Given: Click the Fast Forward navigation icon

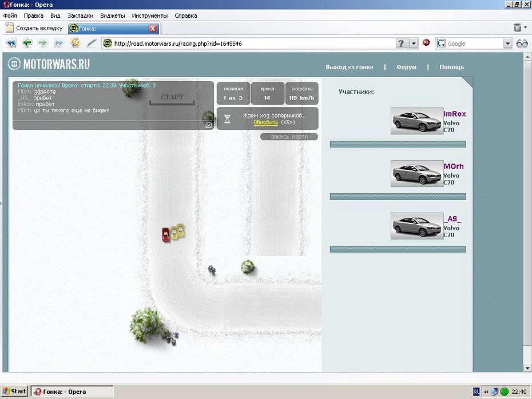Looking at the screenshot, I should (59, 43).
